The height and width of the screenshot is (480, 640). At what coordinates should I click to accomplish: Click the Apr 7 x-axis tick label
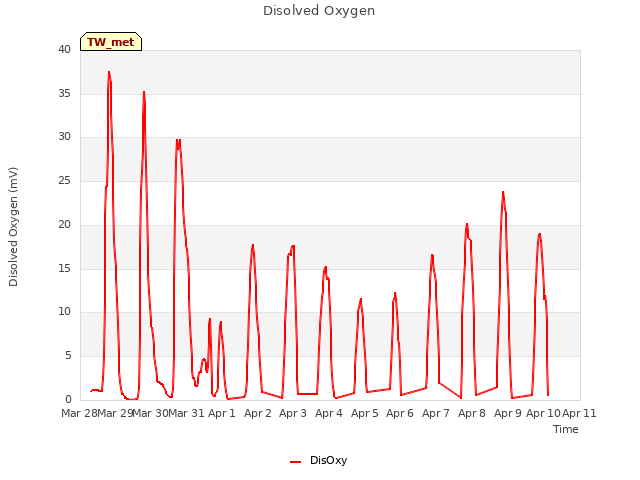pos(436,413)
